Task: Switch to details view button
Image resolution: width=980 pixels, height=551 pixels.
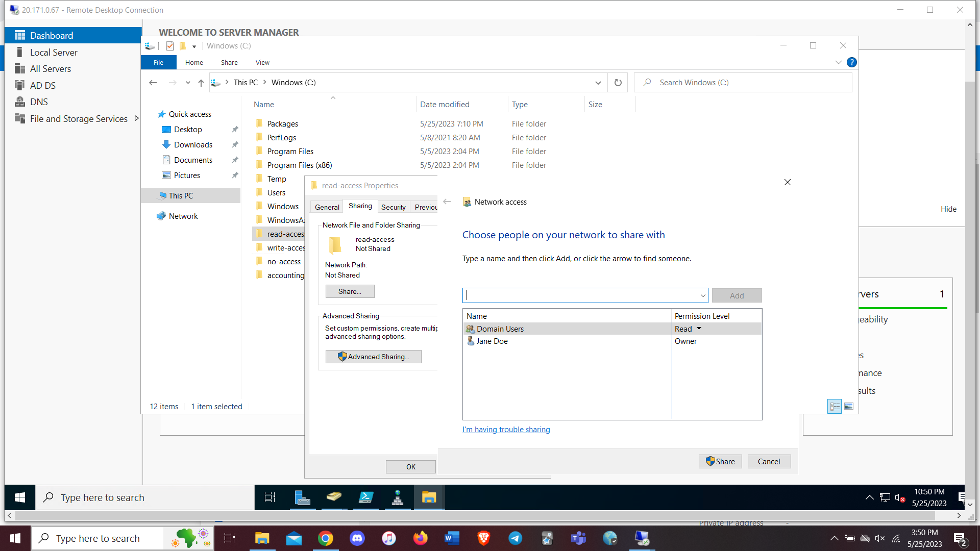Action: 835,407
